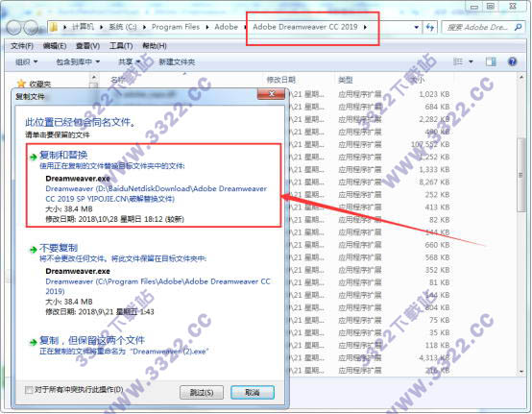Expand the view options dropdown arrow

471,61
